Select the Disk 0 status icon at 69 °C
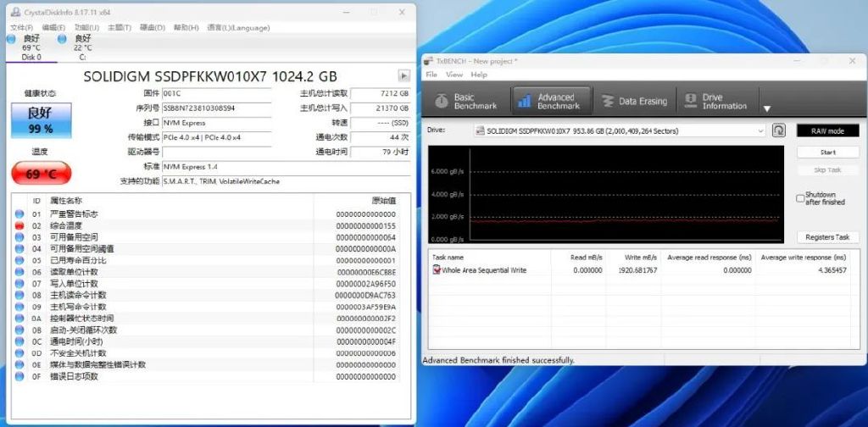Screen dimensions: 868x427 point(11,39)
